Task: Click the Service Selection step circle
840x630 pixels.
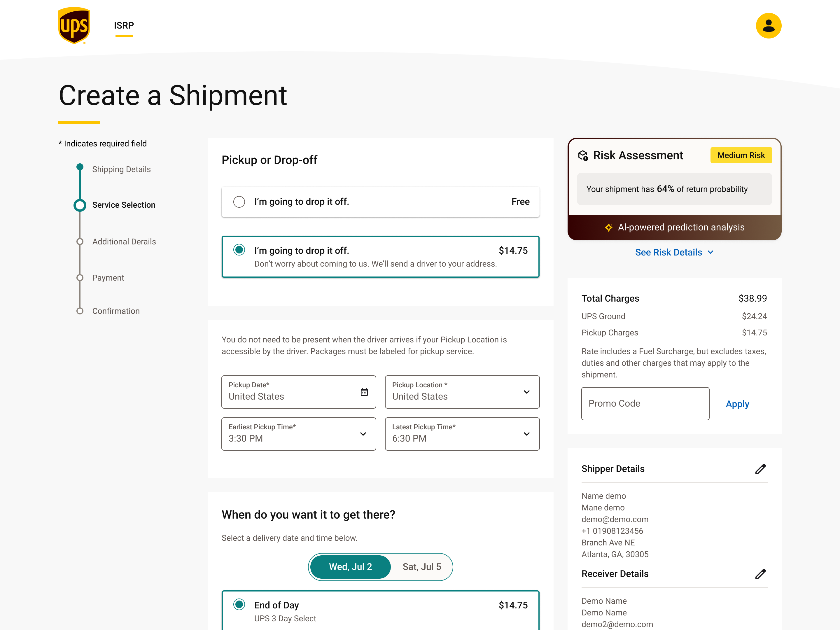Action: tap(80, 205)
